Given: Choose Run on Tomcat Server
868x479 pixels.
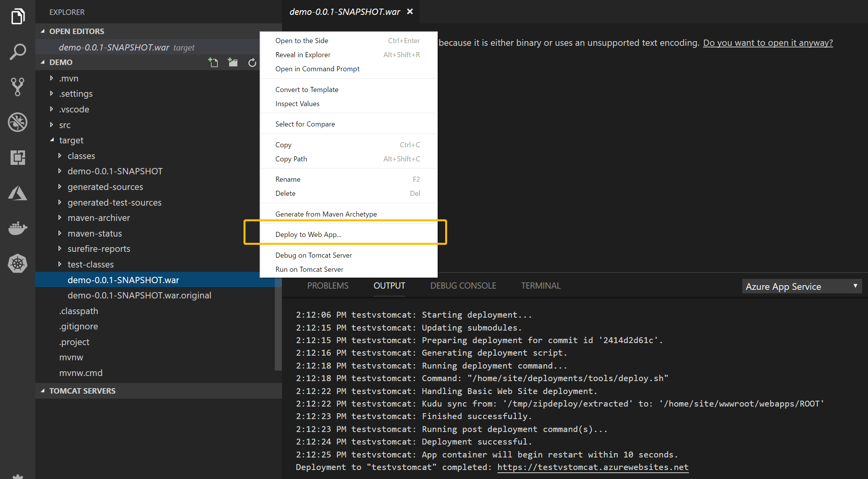Looking at the screenshot, I should click(x=309, y=269).
